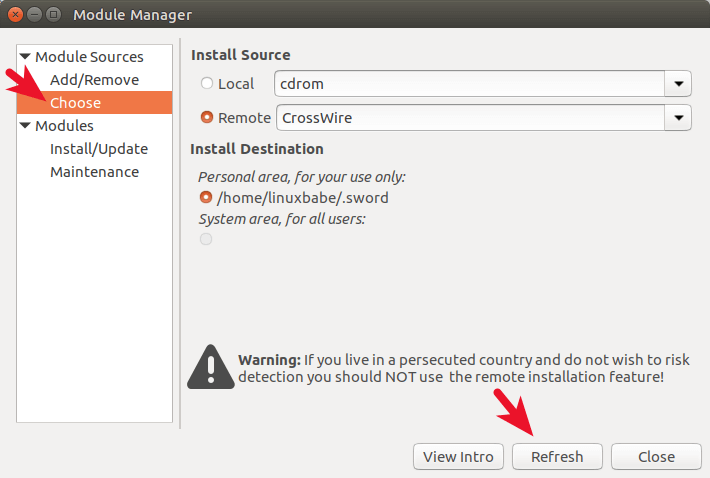Open the Maintenance section

(x=94, y=172)
